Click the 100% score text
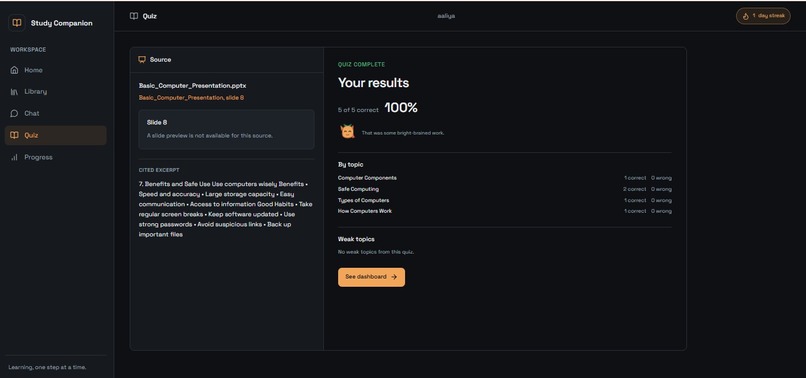This screenshot has height=378, width=806. tap(401, 108)
